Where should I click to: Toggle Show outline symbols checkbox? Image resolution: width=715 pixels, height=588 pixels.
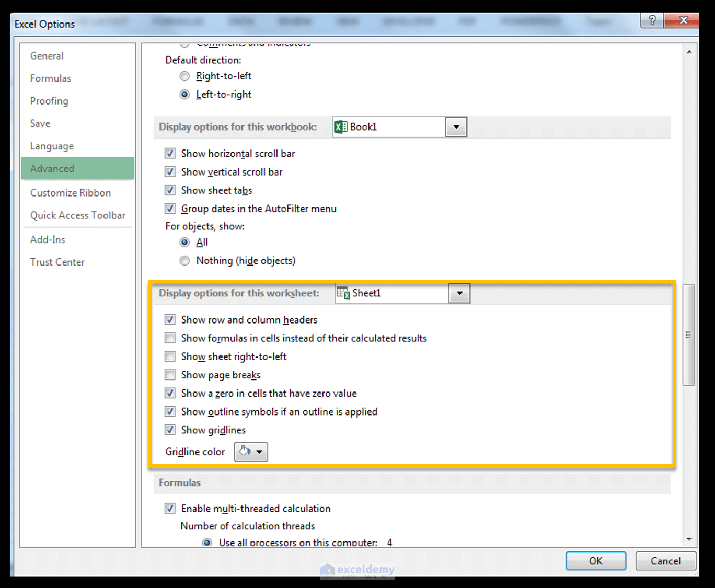click(170, 411)
